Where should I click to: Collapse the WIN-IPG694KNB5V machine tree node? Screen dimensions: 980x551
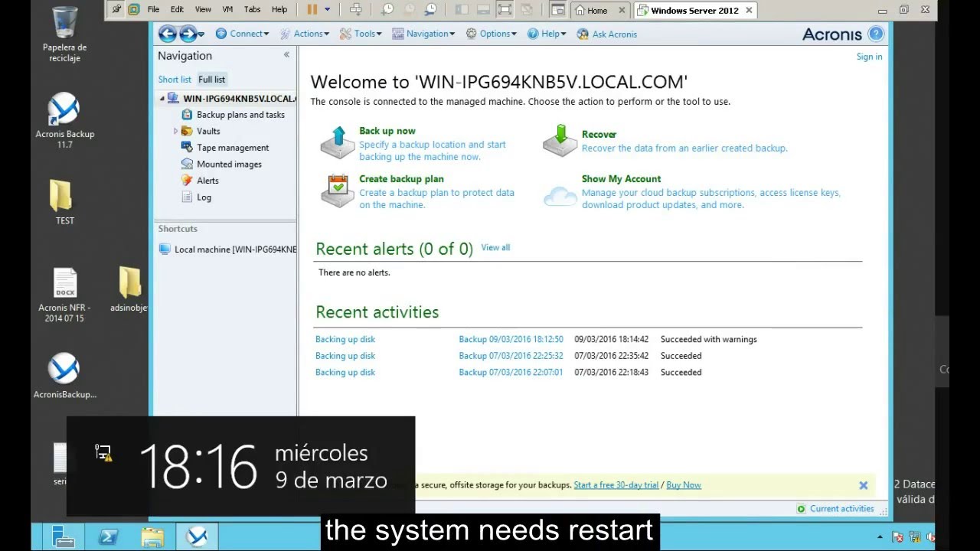click(x=162, y=98)
